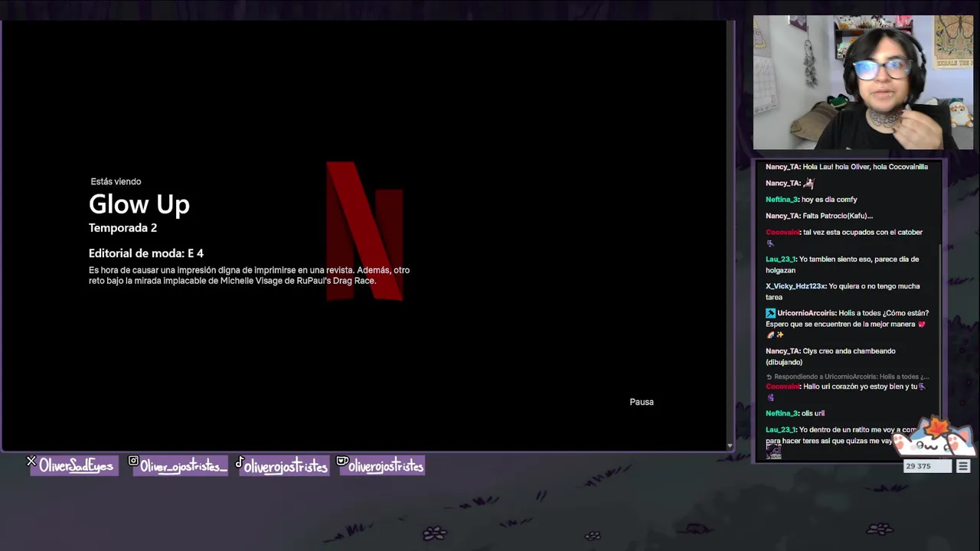Click X_Vicky_Hdz123x's 'tengo mucha tarea' message

point(843,292)
